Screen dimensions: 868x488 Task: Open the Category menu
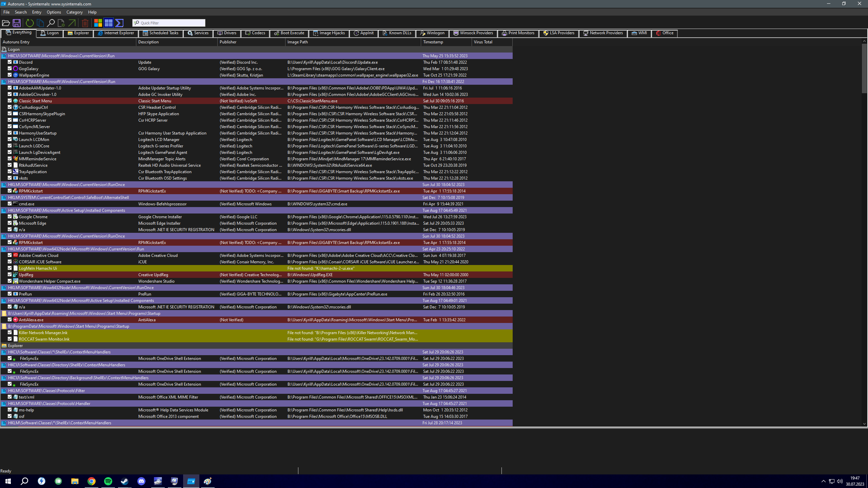point(74,12)
